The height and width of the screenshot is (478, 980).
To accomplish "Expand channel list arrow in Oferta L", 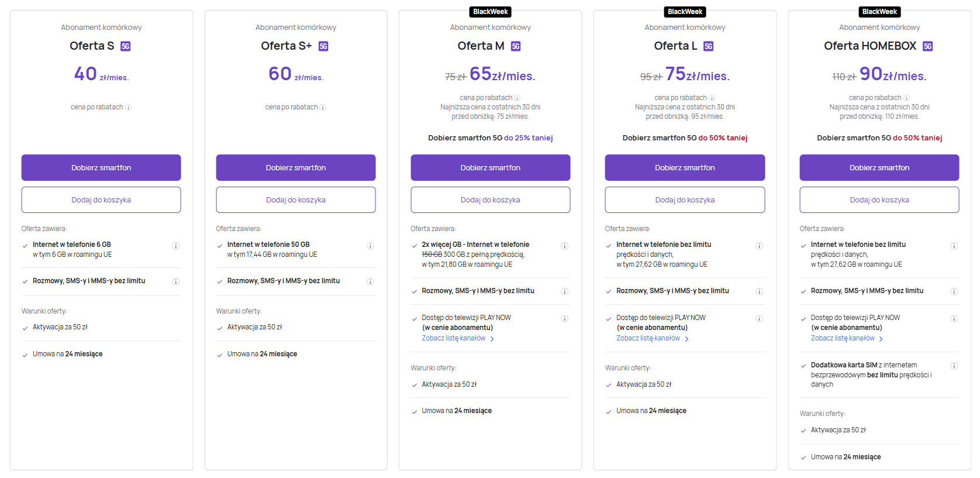I will [x=686, y=339].
